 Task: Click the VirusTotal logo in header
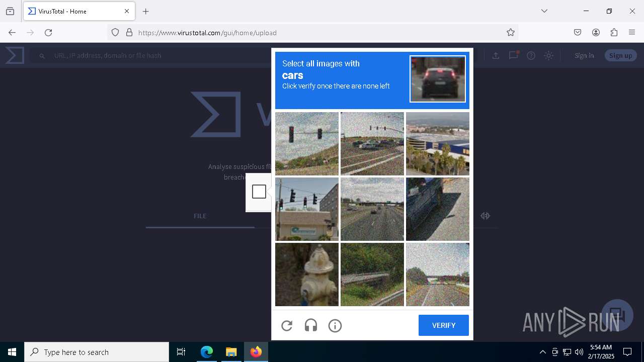coord(15,55)
